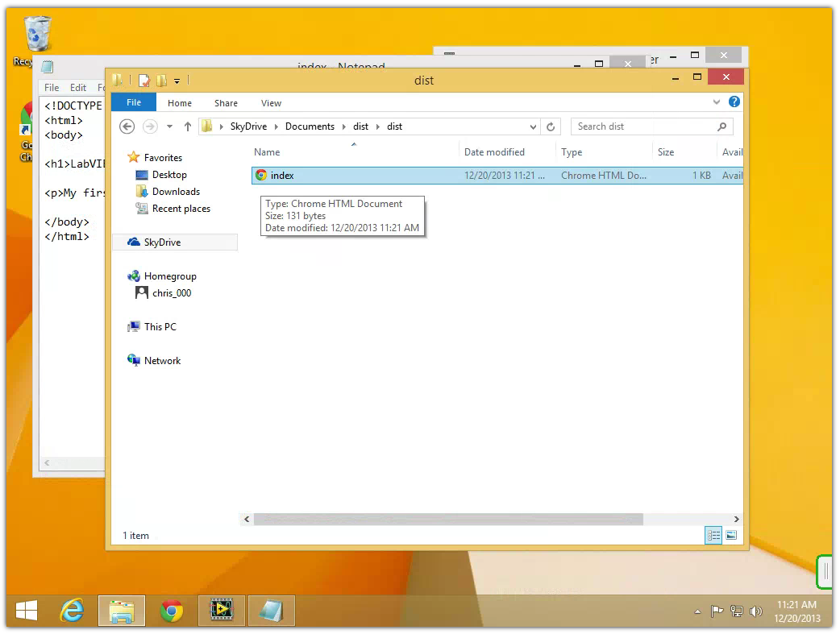The image size is (840, 634).
Task: Click the Properties icon in Quick Access Toolbar
Action: click(144, 81)
